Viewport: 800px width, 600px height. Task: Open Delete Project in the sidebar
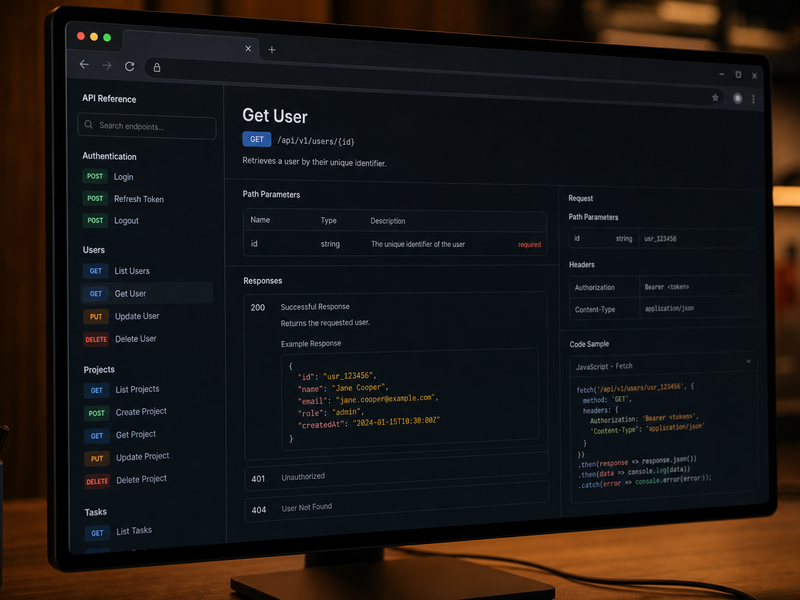(141, 479)
